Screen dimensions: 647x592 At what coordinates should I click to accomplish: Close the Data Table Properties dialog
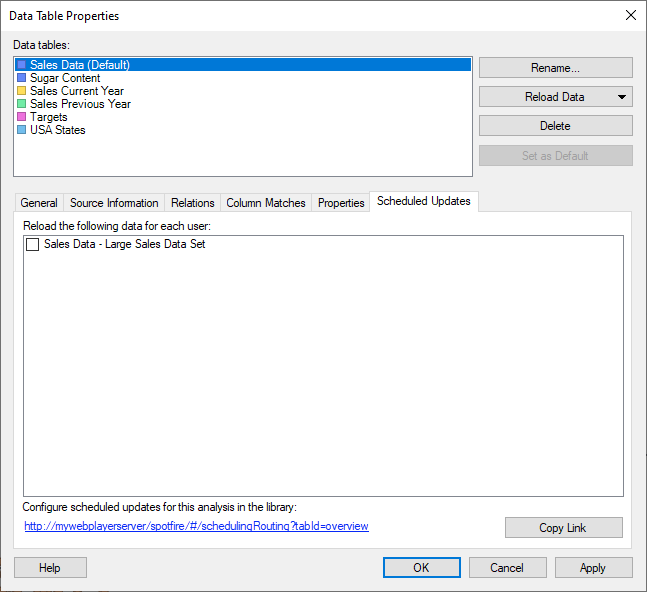coord(630,15)
